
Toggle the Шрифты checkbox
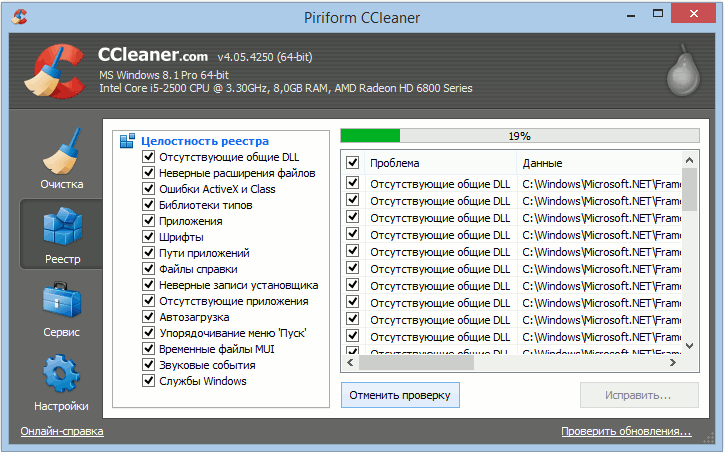148,237
